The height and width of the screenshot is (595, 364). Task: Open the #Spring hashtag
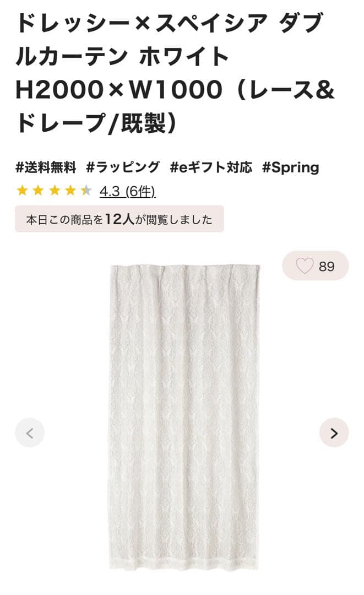291,167
